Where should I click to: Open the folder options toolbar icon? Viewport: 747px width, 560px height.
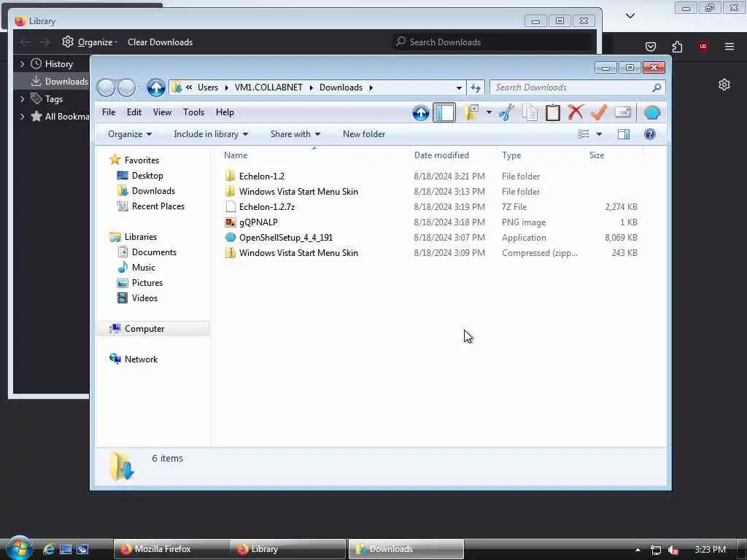coord(471,113)
